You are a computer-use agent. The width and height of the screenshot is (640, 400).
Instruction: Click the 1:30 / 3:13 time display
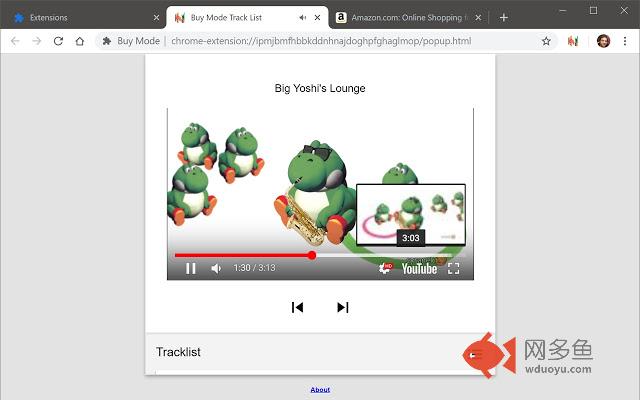click(254, 268)
